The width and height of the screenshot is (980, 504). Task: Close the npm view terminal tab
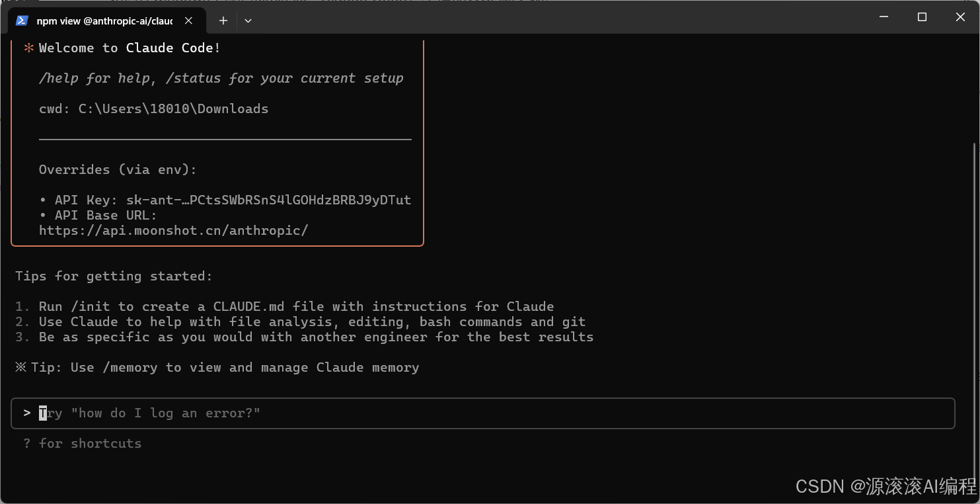(188, 21)
